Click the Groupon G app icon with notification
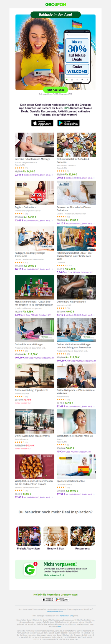This screenshot has height=644, width=111. 30,569
